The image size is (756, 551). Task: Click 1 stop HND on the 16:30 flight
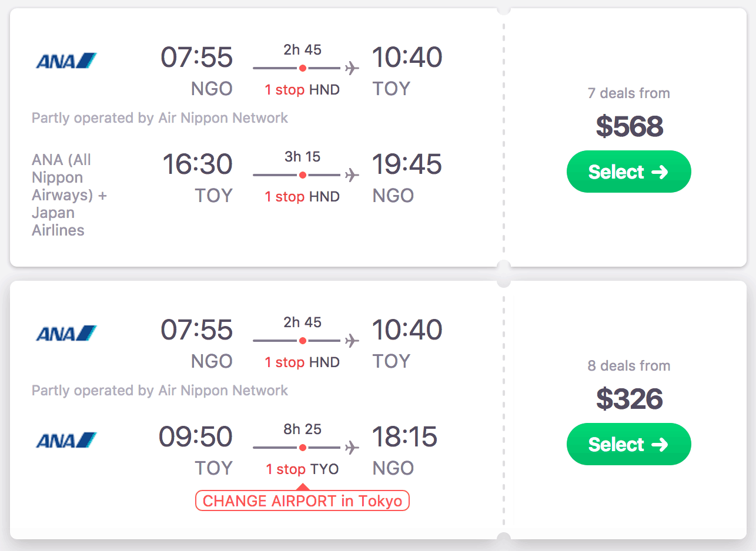(x=302, y=196)
